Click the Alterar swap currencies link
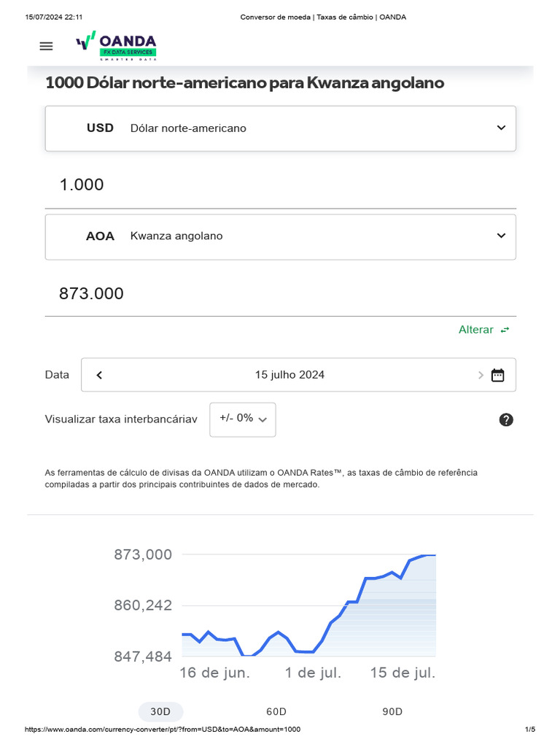 click(475, 330)
